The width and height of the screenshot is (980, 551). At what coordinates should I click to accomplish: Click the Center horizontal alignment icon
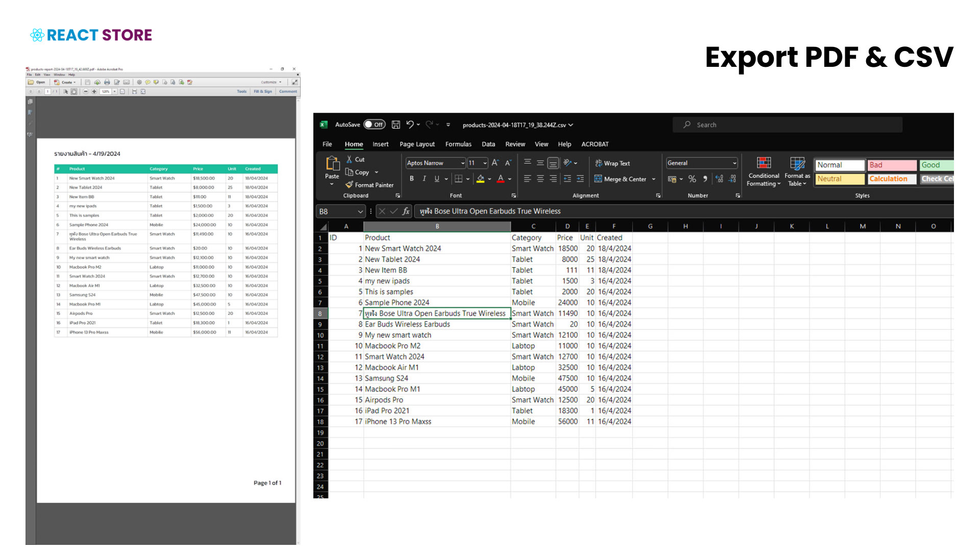(x=540, y=179)
